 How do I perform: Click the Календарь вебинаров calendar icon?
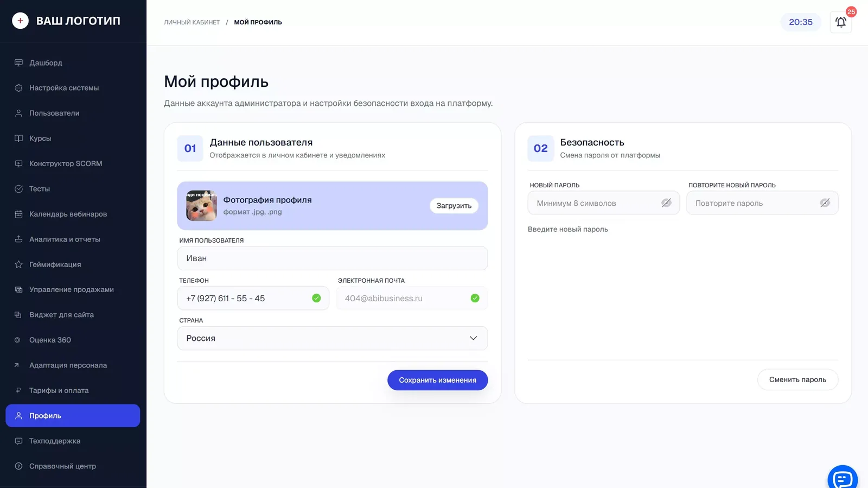coord(18,214)
